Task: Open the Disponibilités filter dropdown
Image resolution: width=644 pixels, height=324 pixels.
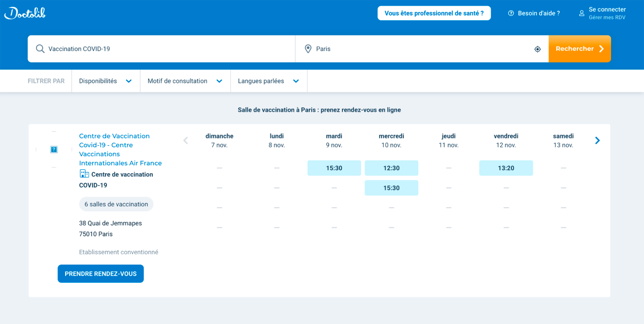Action: point(106,81)
